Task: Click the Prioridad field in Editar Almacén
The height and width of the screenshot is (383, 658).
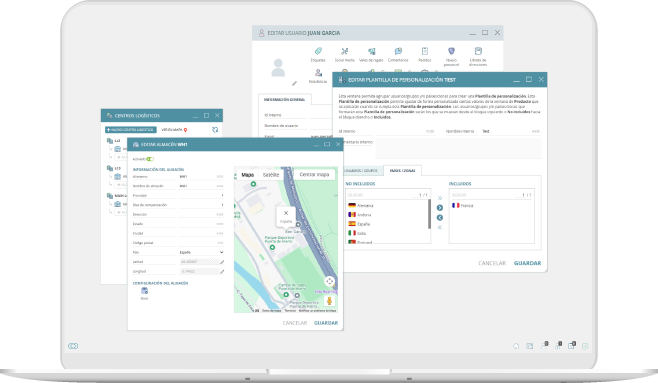Action: (x=201, y=195)
